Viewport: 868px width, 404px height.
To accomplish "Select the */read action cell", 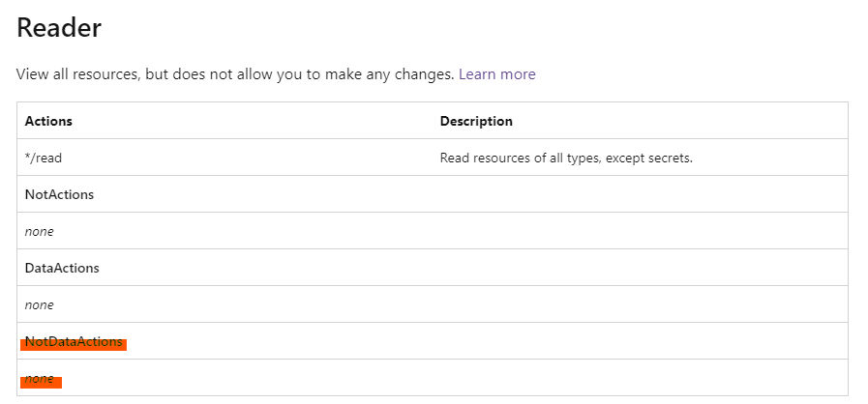I will coord(44,158).
